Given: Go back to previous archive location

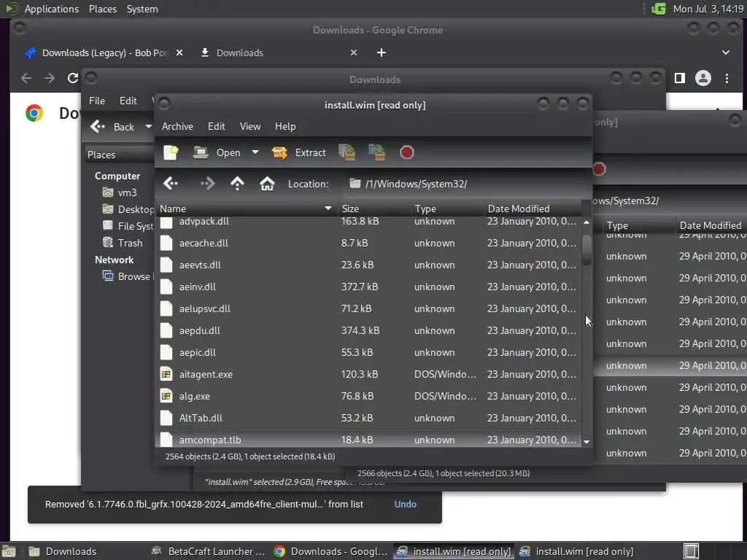Looking at the screenshot, I should click(171, 183).
